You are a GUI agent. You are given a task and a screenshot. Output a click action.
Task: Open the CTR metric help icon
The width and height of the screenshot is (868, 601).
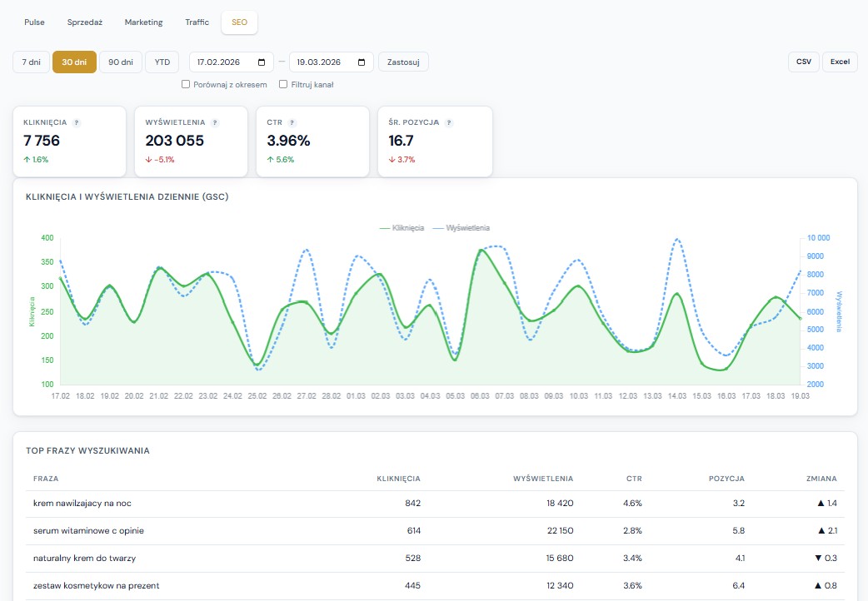[292, 122]
